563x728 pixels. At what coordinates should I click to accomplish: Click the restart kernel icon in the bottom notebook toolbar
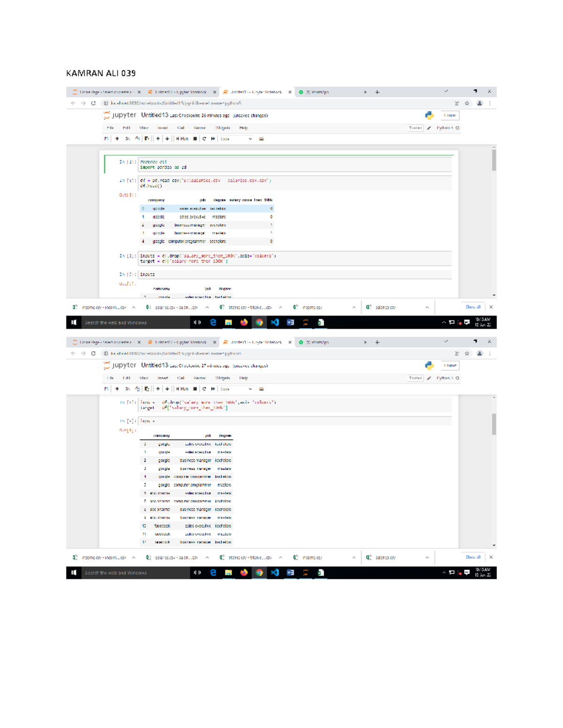pyautogui.click(x=204, y=389)
